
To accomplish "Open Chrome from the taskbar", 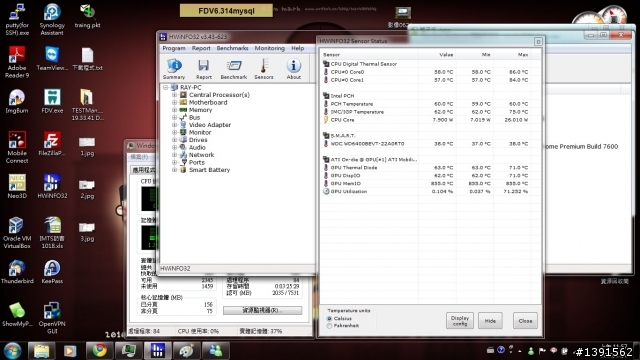I will (x=99, y=351).
